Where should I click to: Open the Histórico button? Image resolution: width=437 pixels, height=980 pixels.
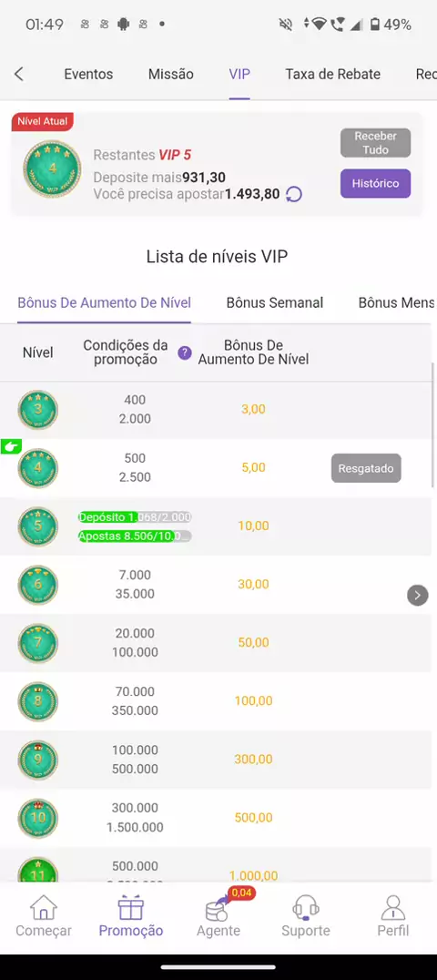(x=376, y=184)
